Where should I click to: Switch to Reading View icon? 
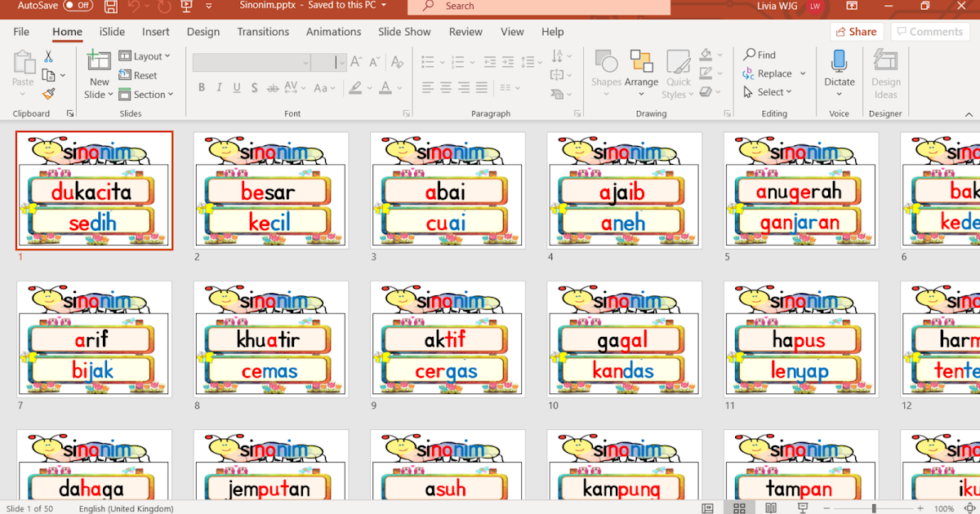771,508
